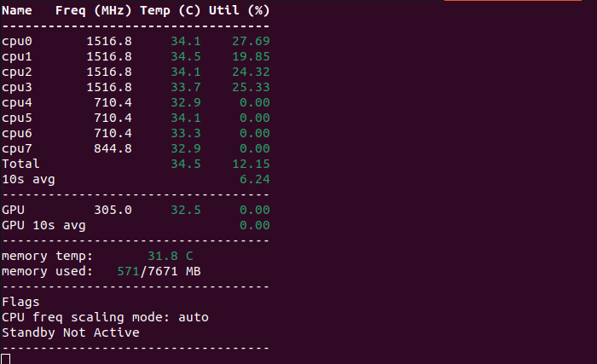597x364 pixels.
Task: Click the Standby Not Active text
Action: pyautogui.click(x=70, y=332)
